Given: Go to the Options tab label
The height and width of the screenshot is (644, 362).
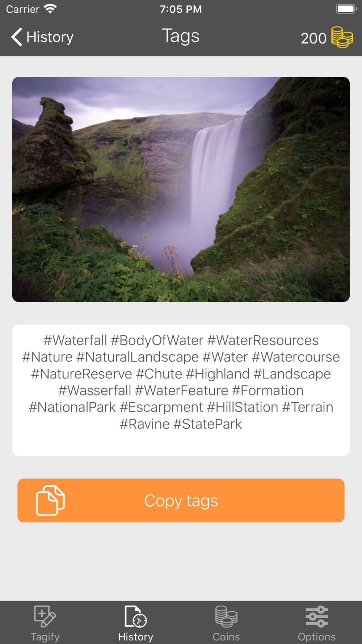Looking at the screenshot, I should point(317,637).
